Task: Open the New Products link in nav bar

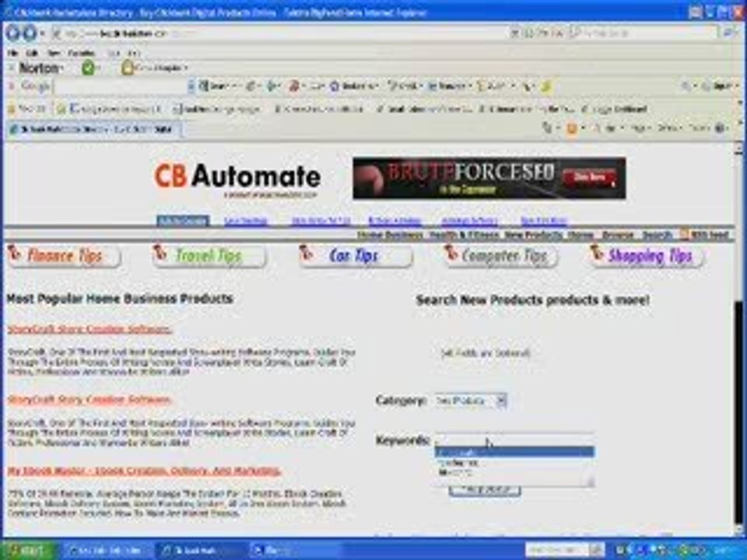Action: (534, 235)
